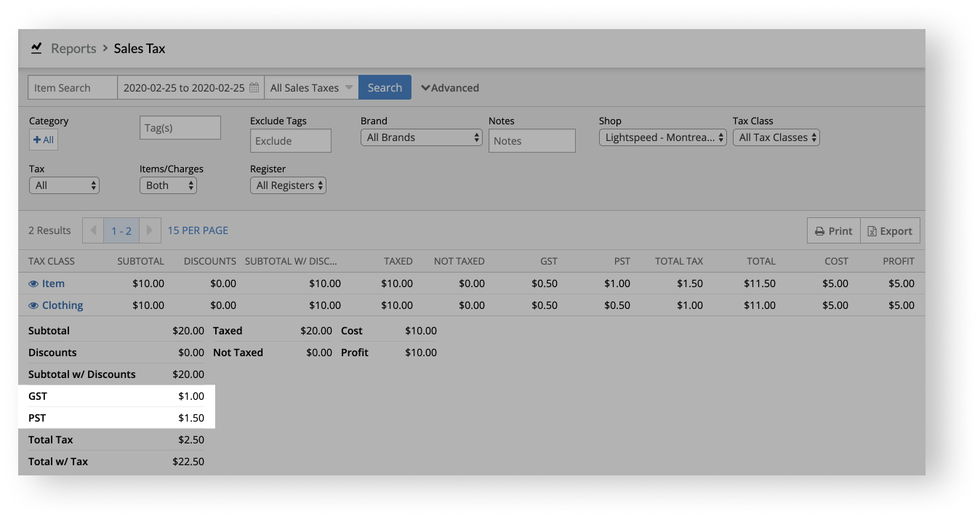The width and height of the screenshot is (980, 519).
Task: Open the All Tax Classes dropdown
Action: (776, 137)
